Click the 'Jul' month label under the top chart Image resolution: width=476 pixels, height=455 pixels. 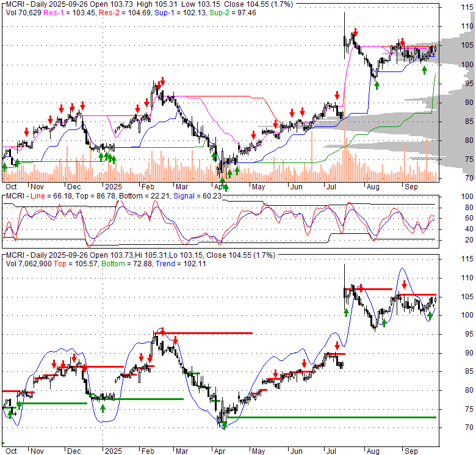point(331,187)
